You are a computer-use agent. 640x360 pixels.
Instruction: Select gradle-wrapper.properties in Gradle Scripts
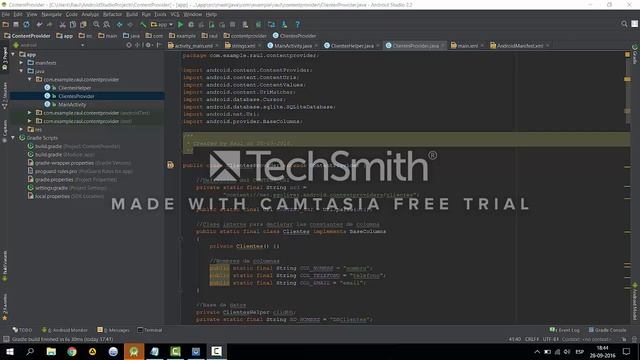pos(64,163)
